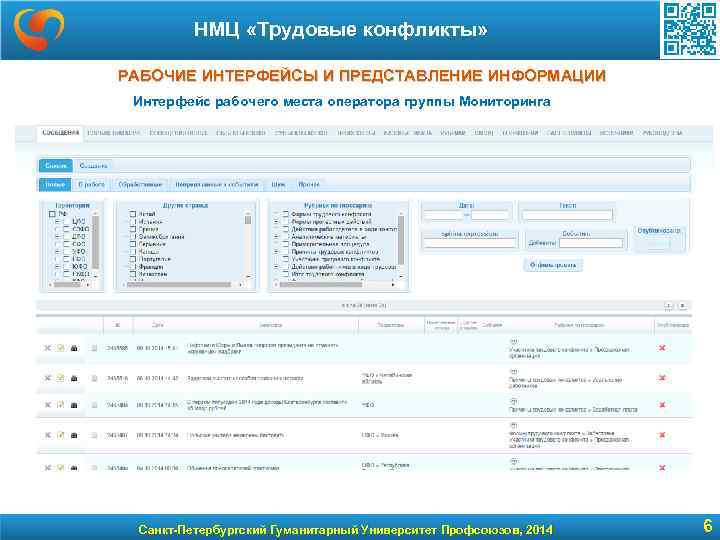Open rubric comment icon in first row
This screenshot has height=540, width=720.
[x=514, y=342]
